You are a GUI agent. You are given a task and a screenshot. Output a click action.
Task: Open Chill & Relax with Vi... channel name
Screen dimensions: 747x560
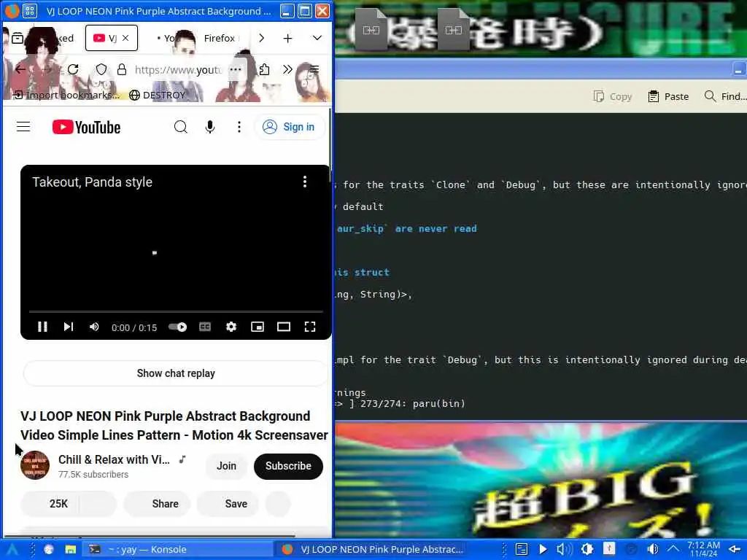click(x=114, y=459)
